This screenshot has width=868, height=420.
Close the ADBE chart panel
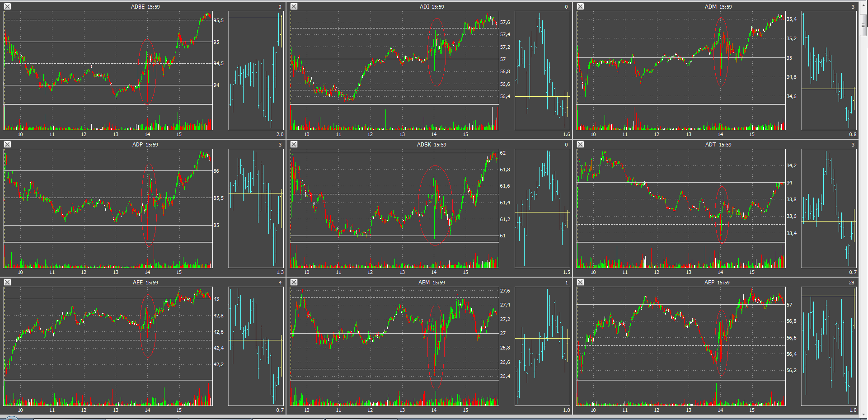pos(8,6)
